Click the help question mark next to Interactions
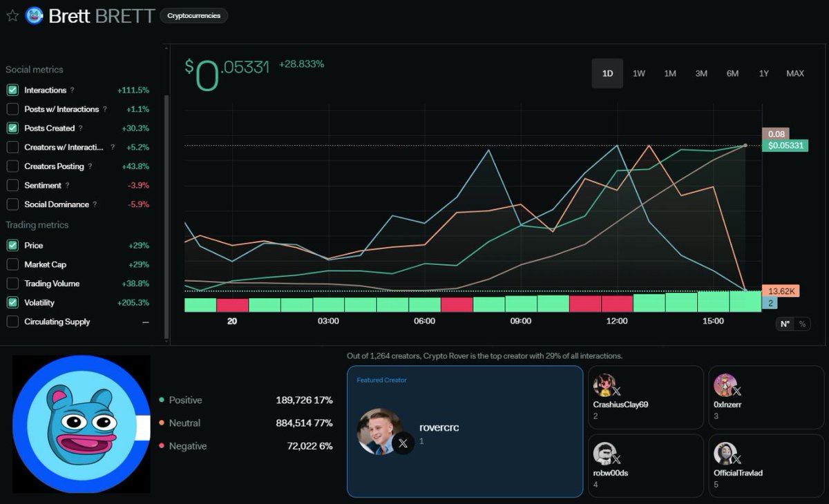 coord(72,90)
